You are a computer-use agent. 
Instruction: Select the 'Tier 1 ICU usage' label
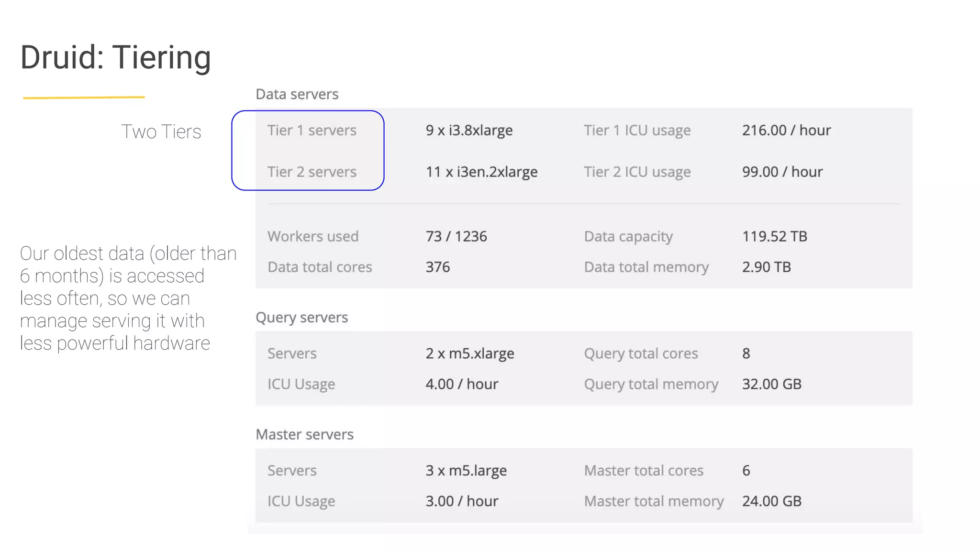click(x=637, y=131)
